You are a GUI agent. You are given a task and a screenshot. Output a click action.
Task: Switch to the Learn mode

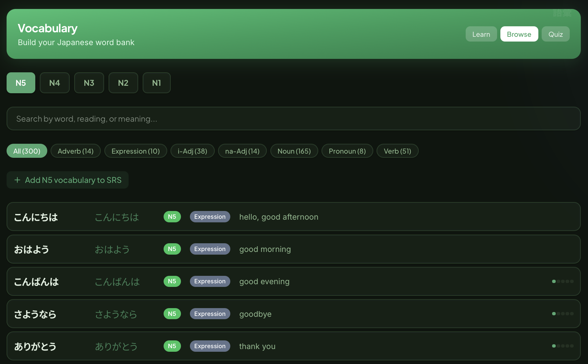click(x=481, y=34)
